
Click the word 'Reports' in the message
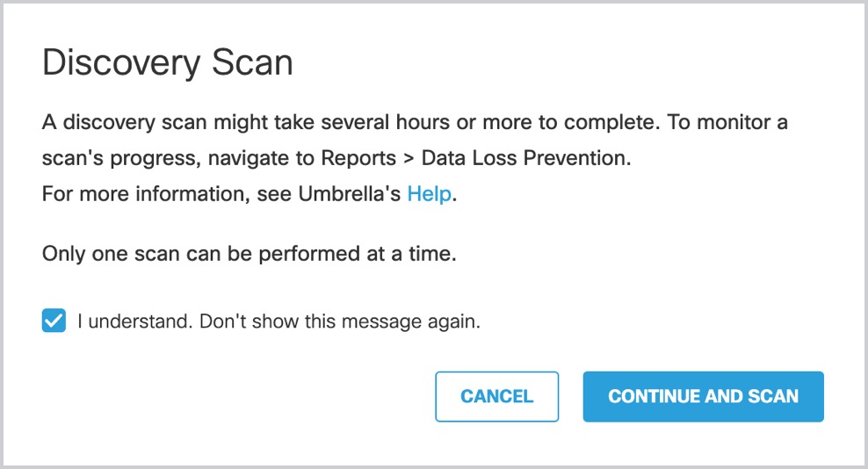pyautogui.click(x=358, y=158)
